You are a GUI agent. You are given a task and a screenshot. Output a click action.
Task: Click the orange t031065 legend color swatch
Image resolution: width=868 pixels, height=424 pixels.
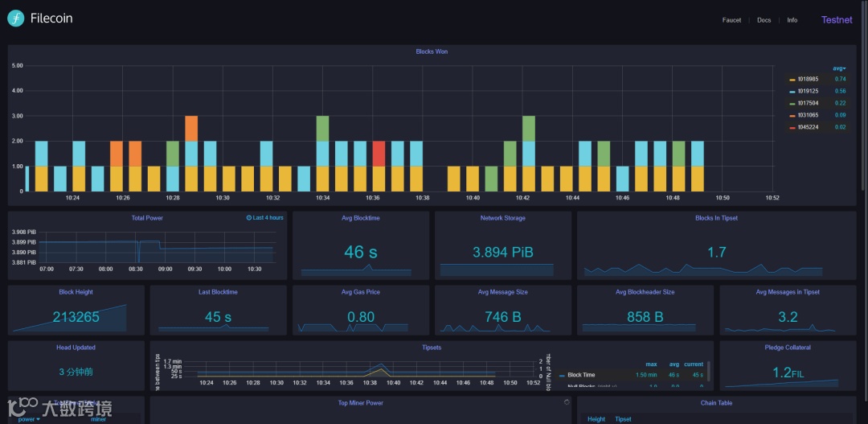point(792,115)
